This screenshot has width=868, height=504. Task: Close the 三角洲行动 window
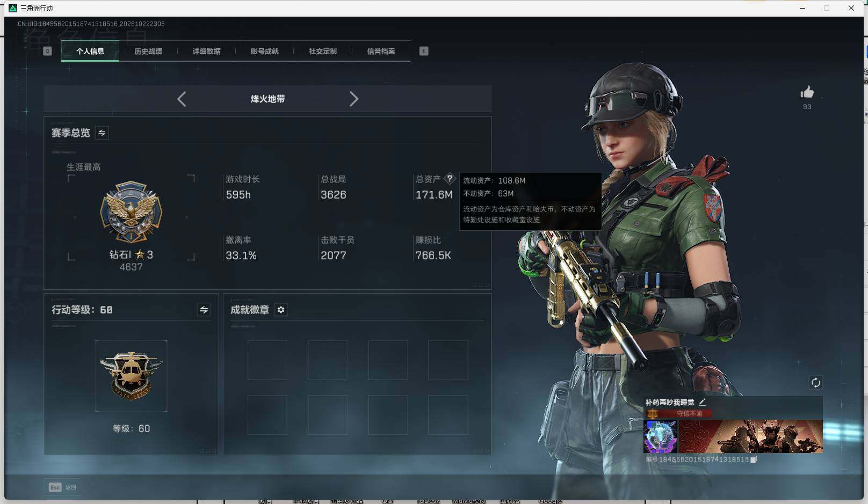click(851, 8)
